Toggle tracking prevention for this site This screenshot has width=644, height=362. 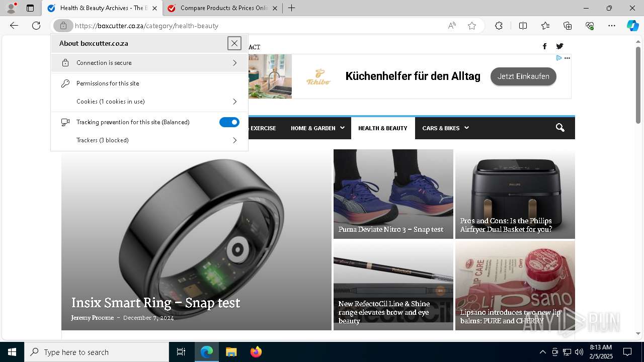coord(229,122)
